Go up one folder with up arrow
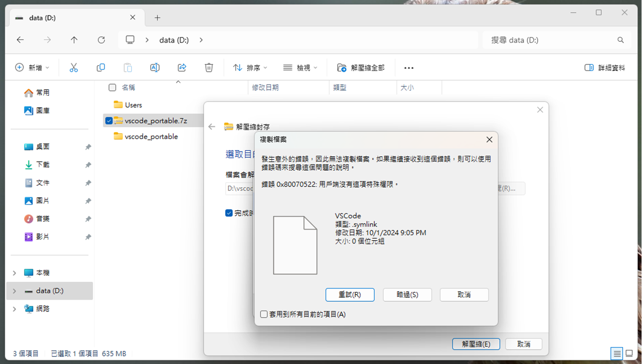 click(x=74, y=40)
